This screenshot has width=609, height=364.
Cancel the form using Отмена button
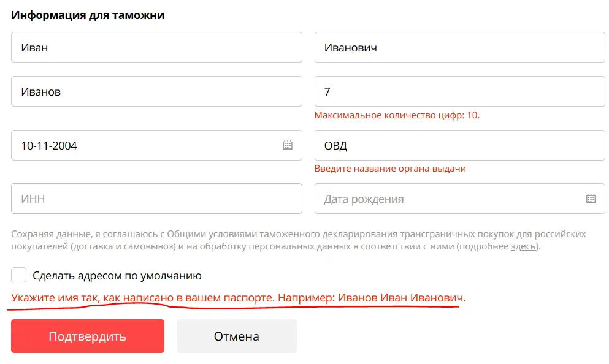(237, 336)
